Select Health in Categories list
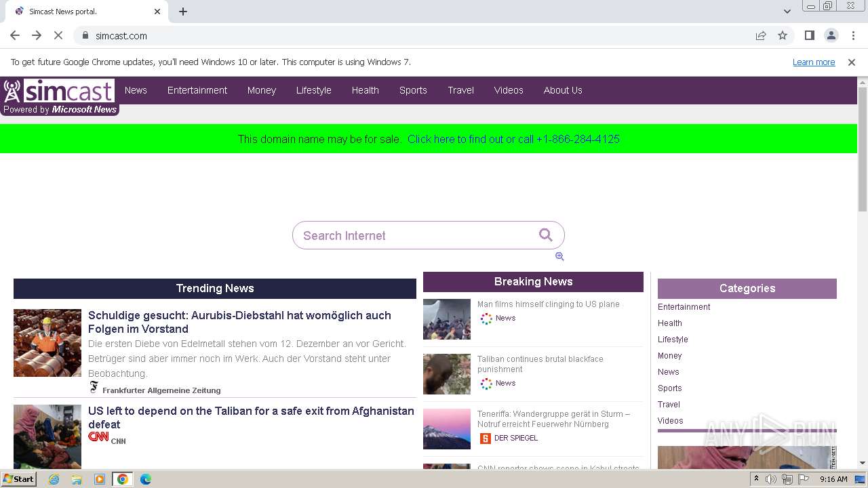Image resolution: width=868 pixels, height=488 pixels. pyautogui.click(x=670, y=323)
